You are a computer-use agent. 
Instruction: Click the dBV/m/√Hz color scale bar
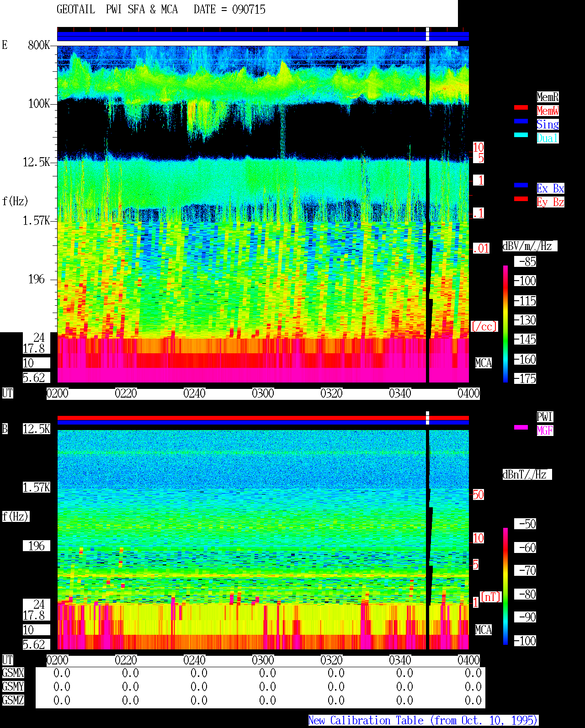(x=505, y=324)
